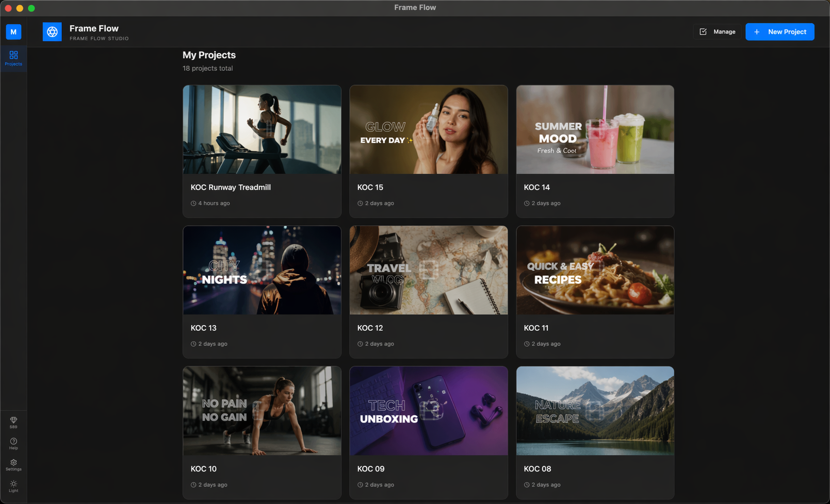Viewport: 830px width, 504px height.
Task: Open the Projects sidebar icon
Action: [x=13, y=58]
